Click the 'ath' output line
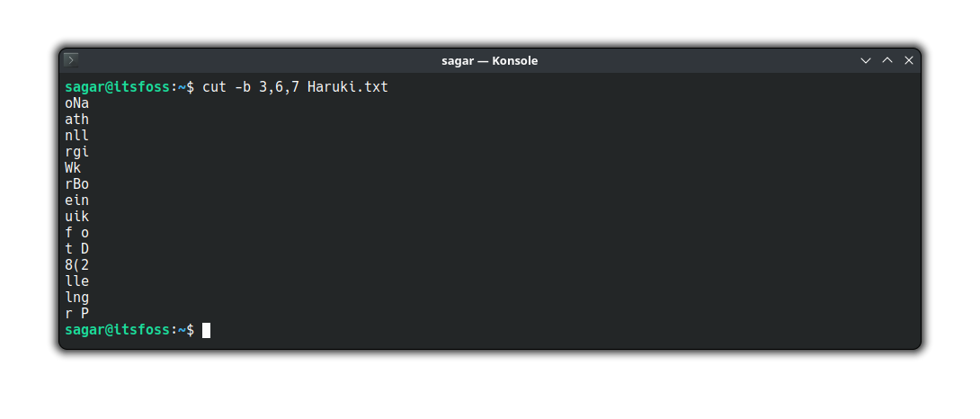Screen dimensions: 980x419 [76, 120]
